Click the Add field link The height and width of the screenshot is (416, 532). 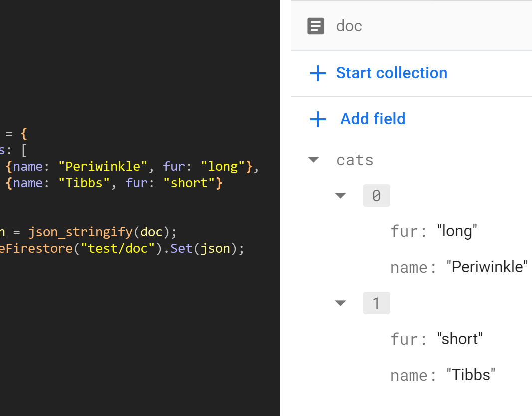click(373, 119)
